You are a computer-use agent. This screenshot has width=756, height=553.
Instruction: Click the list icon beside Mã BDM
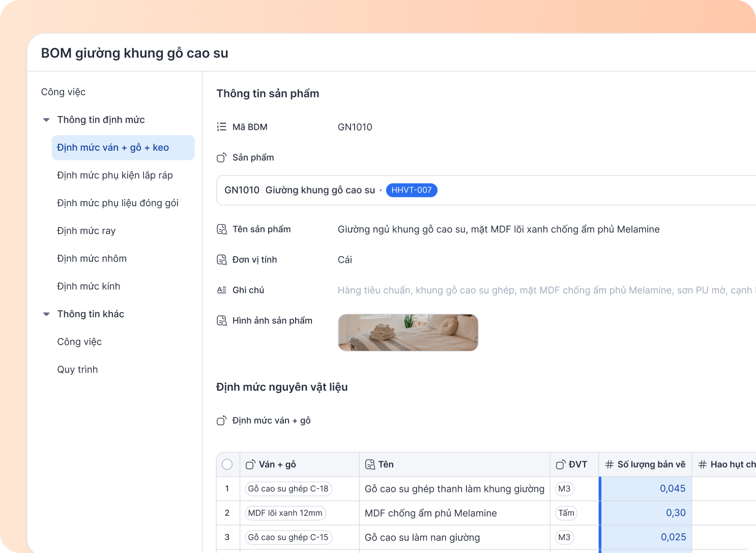[x=221, y=127]
